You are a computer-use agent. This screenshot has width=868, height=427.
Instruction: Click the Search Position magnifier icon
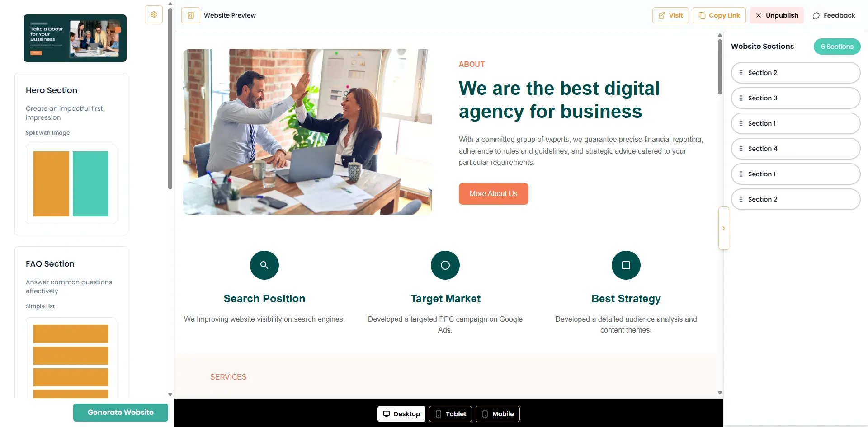[264, 265]
